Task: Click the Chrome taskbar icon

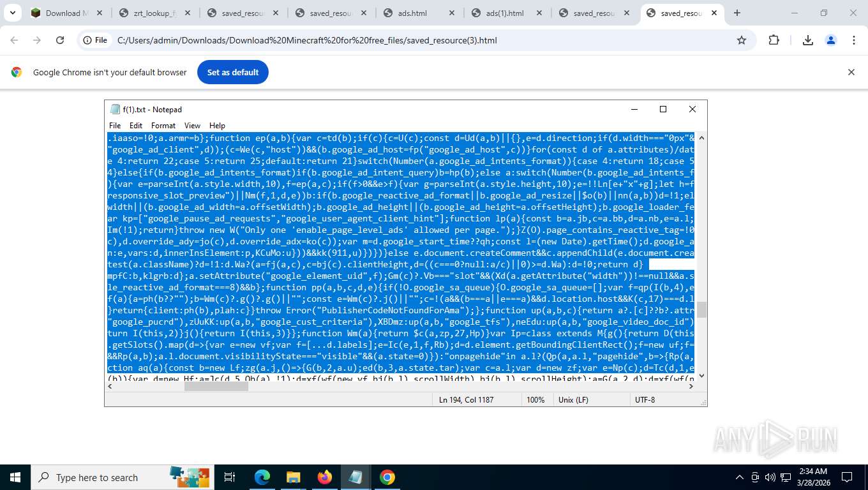Action: click(387, 477)
